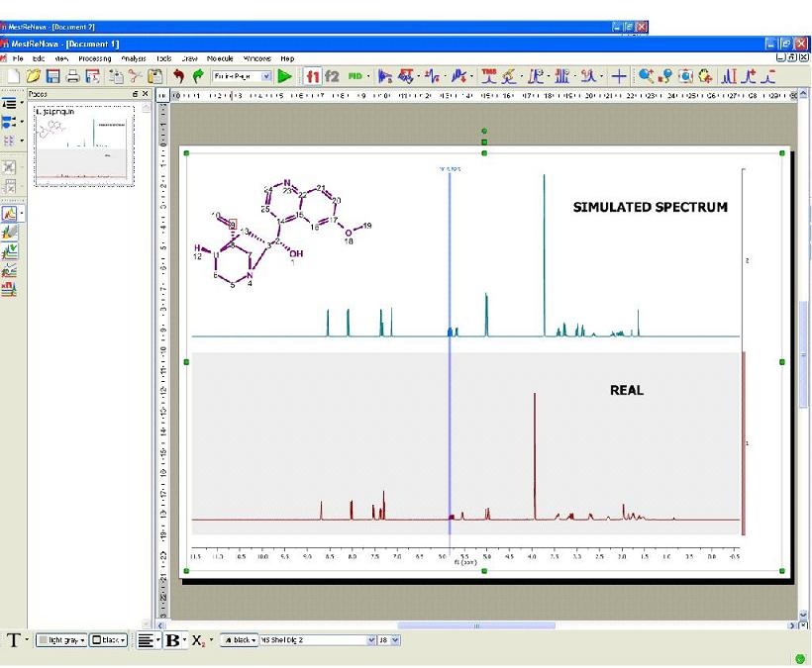Screen dimensions: 812x668
Task: Toggle Bold text formatting
Action: click(x=172, y=640)
